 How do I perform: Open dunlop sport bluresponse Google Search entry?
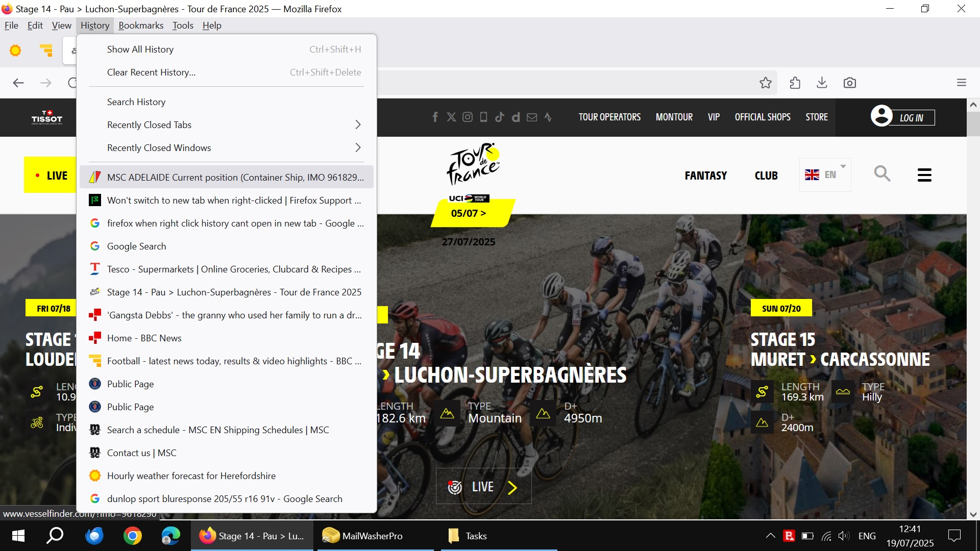point(227,499)
